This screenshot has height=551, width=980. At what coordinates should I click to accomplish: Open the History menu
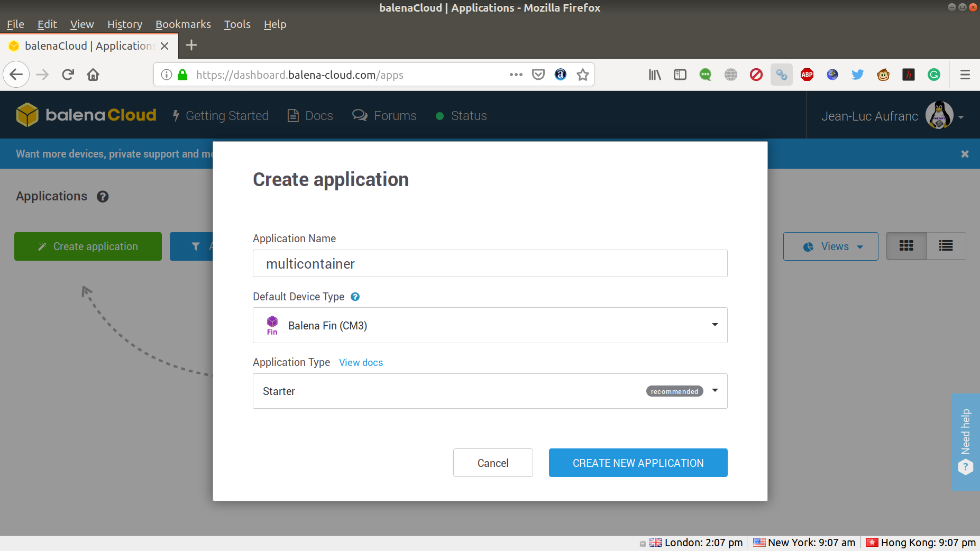click(125, 24)
